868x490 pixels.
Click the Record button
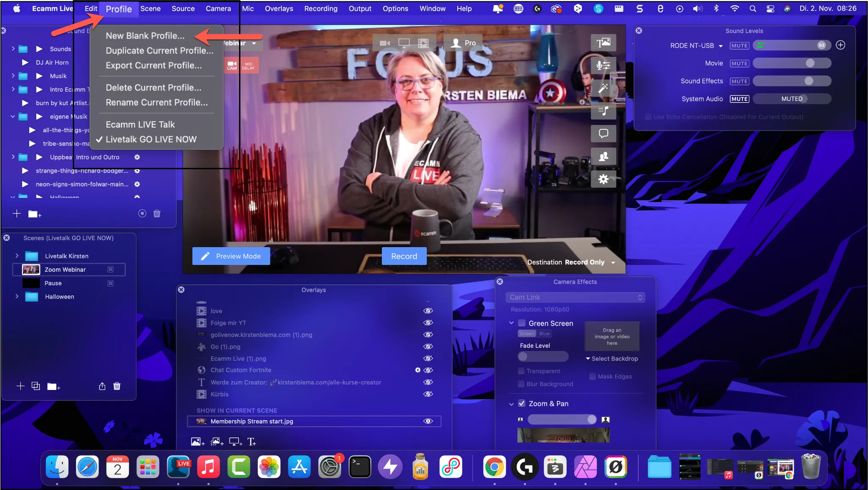pos(404,256)
